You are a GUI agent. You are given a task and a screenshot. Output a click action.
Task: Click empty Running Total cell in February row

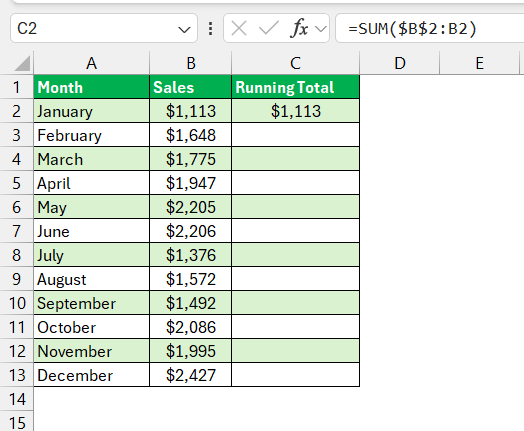point(295,135)
